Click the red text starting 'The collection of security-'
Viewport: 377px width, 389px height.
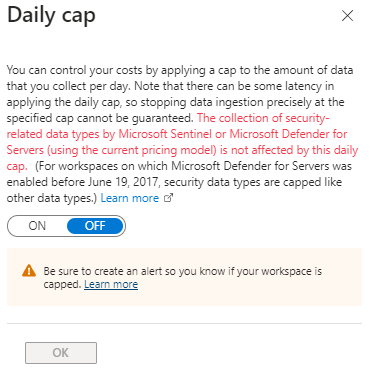pos(263,118)
